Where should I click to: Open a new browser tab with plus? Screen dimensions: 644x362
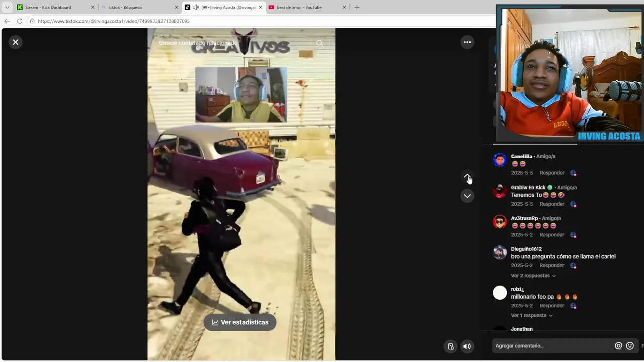click(x=357, y=7)
